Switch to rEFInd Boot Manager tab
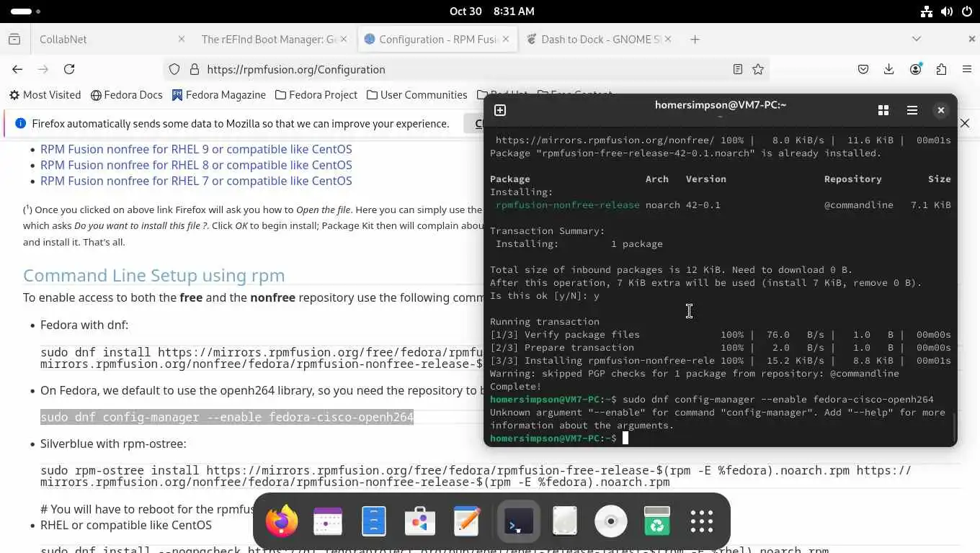 click(x=274, y=39)
